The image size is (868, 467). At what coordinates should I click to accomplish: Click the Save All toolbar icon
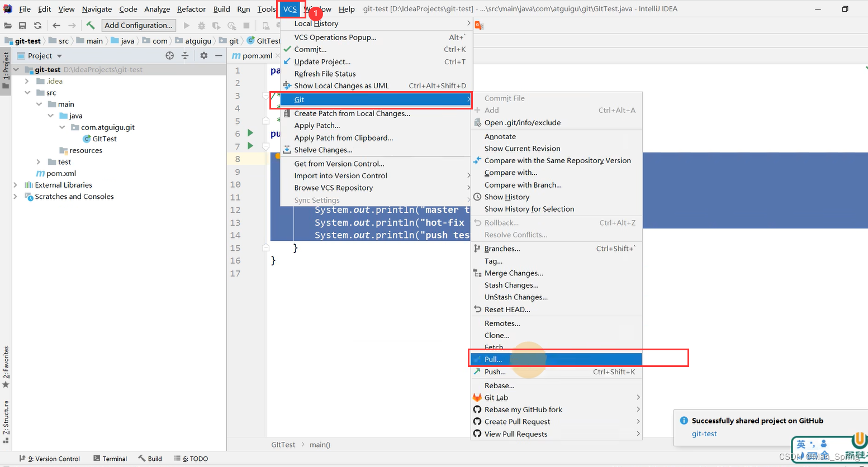point(22,25)
